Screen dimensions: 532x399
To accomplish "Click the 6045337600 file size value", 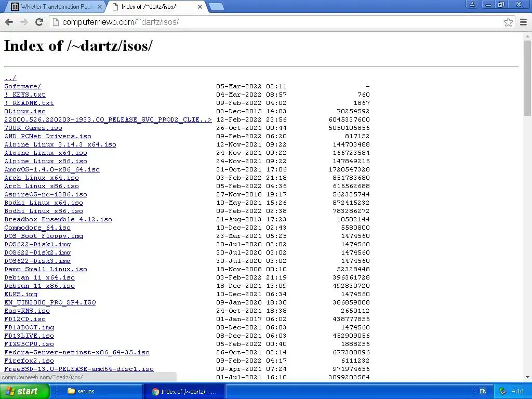I will [x=349, y=119].
